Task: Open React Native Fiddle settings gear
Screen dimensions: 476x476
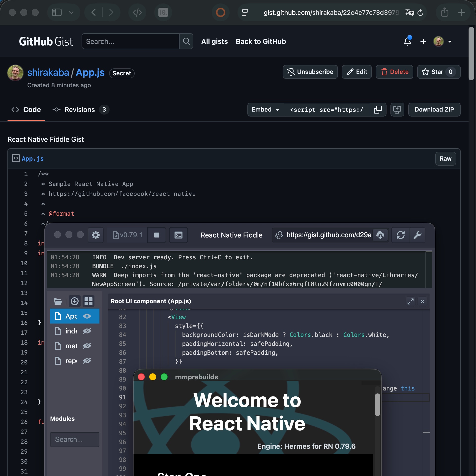Action: coord(96,235)
